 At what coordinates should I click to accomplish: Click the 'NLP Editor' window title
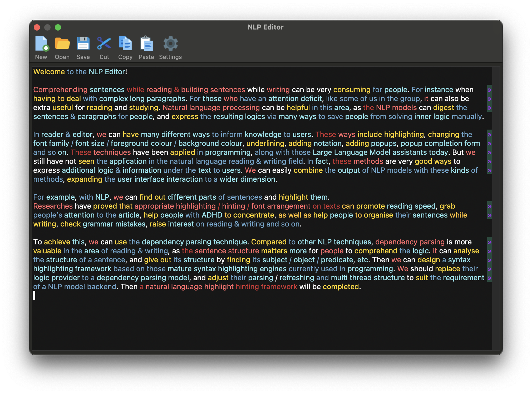[265, 27]
